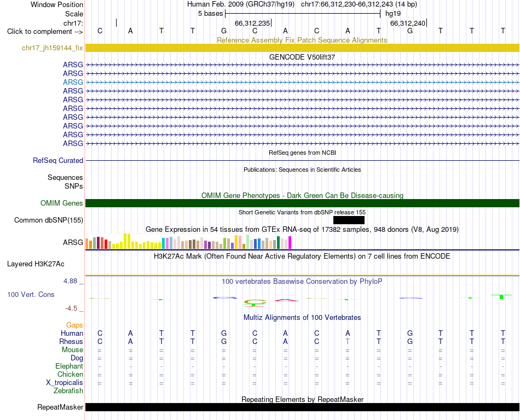Open the "H3K27Ac Mark" ENCODE track title
Image resolution: width=520 pixels, height=420 pixels.
(302, 256)
